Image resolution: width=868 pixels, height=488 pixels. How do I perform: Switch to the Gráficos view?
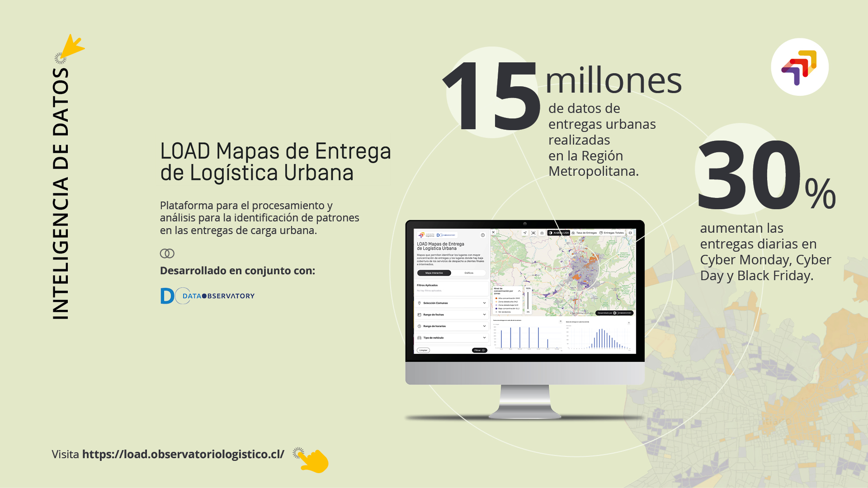[469, 273]
